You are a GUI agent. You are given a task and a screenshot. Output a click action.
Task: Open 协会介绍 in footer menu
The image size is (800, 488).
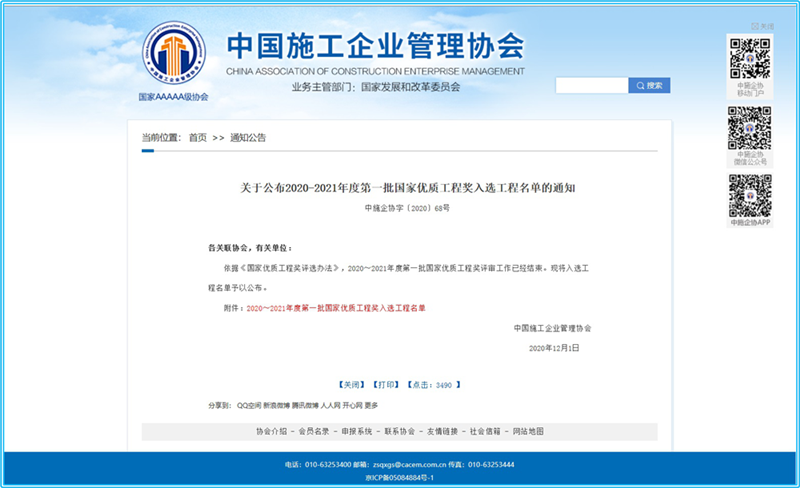point(271,431)
